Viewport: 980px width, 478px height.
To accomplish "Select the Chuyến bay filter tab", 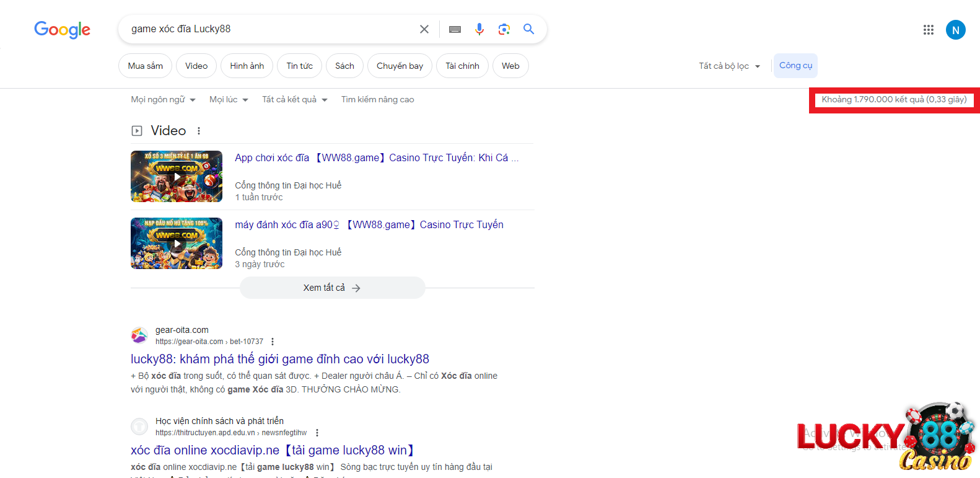I will click(400, 66).
